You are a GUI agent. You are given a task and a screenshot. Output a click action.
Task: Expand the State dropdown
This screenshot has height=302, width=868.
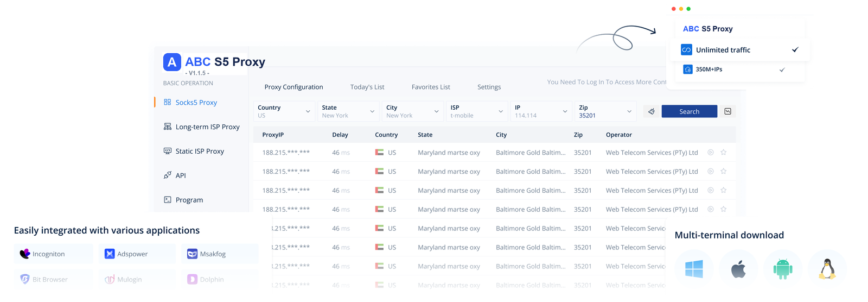pyautogui.click(x=348, y=111)
